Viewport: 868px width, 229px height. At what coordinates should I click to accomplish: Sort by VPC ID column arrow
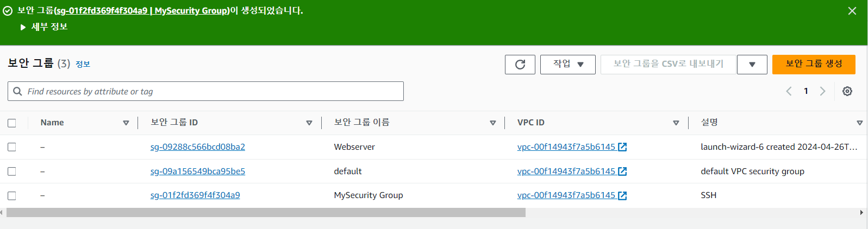click(x=676, y=123)
